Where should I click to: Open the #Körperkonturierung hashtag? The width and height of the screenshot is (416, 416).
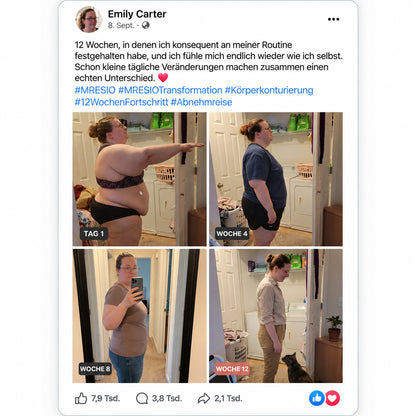(269, 90)
